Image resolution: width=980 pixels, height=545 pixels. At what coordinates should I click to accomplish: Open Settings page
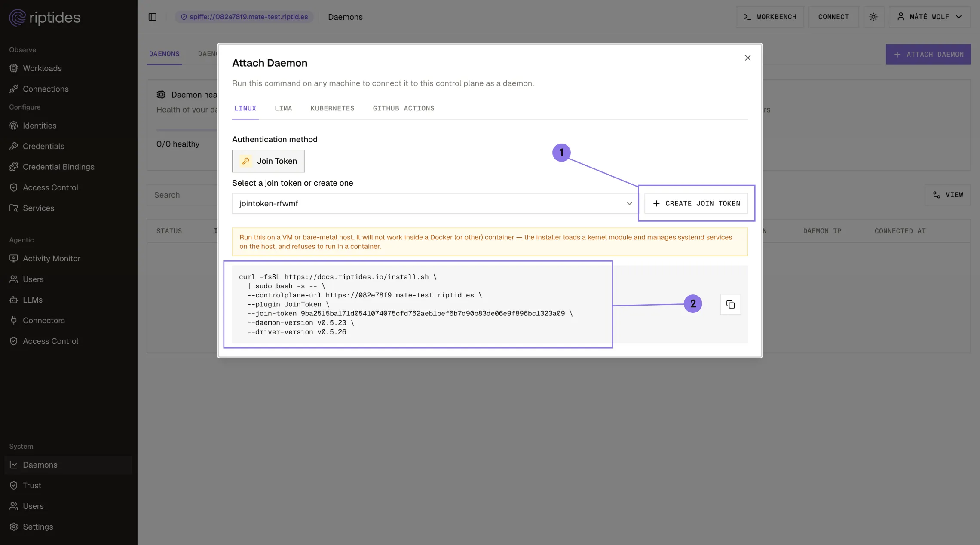click(38, 527)
